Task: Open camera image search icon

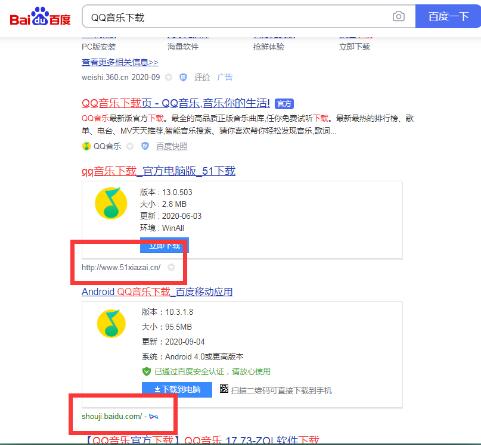Action: 399,16
